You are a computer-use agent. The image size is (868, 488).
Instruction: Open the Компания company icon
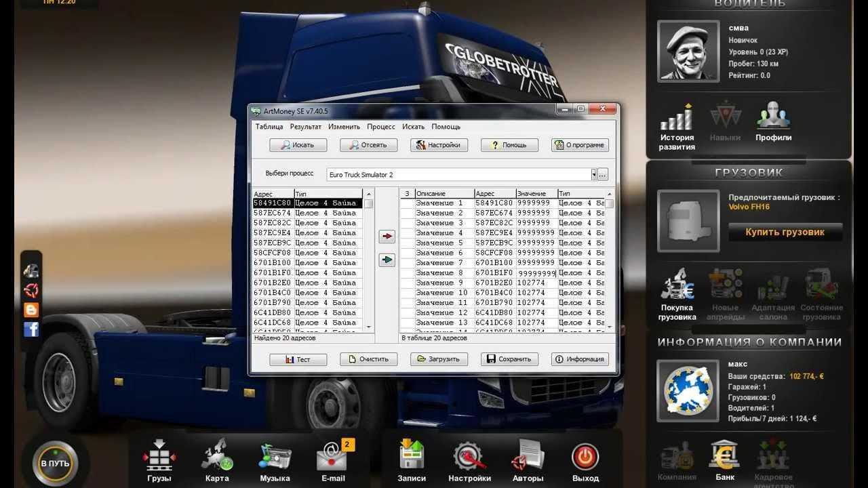pos(677,456)
